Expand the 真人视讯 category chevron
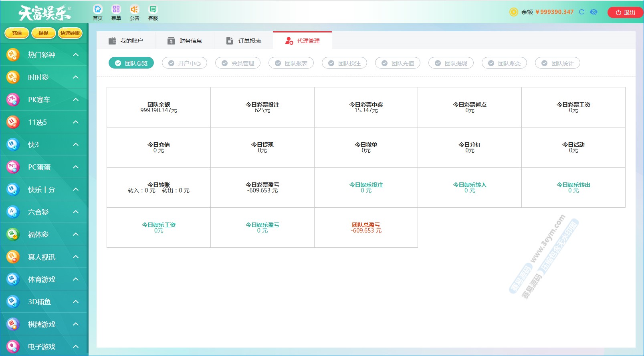Screen dimensions: 644x356 (x=76, y=257)
